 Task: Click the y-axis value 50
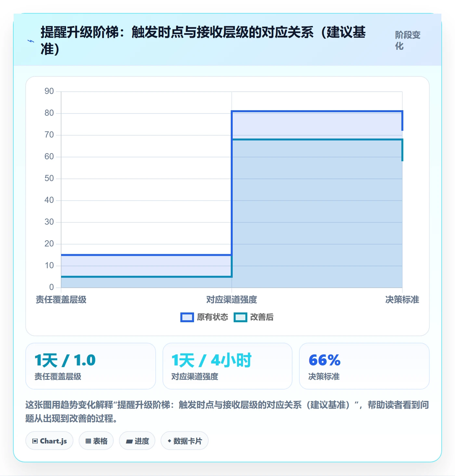click(49, 178)
